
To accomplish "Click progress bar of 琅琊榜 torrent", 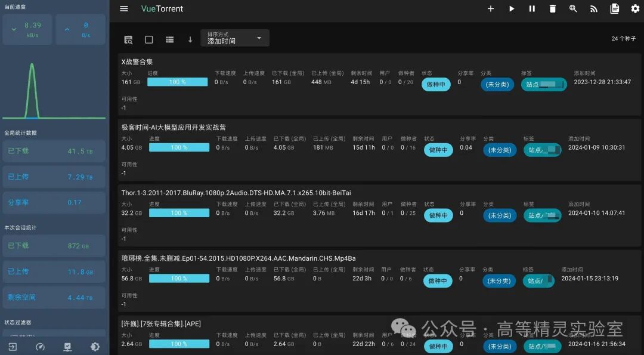I will click(x=179, y=278).
